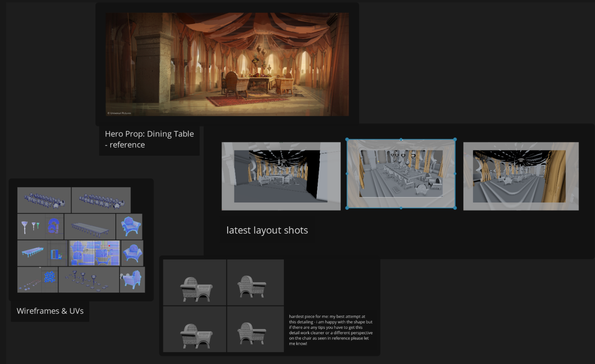Click the selected high-angle layout shot of the table
Image resolution: width=595 pixels, height=364 pixels.
(401, 174)
